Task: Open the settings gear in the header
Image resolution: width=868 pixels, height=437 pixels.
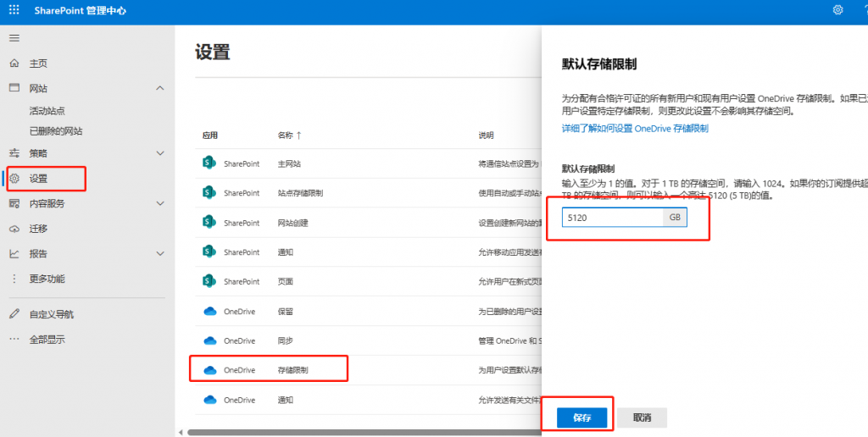Action: point(838,10)
